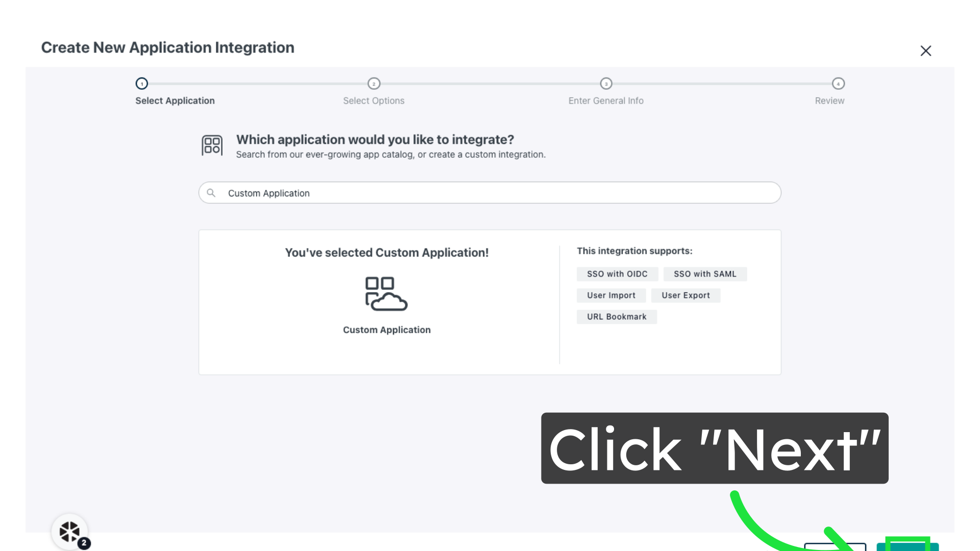The width and height of the screenshot is (980, 551).
Task: Click the step 3 circle marker
Action: (606, 83)
